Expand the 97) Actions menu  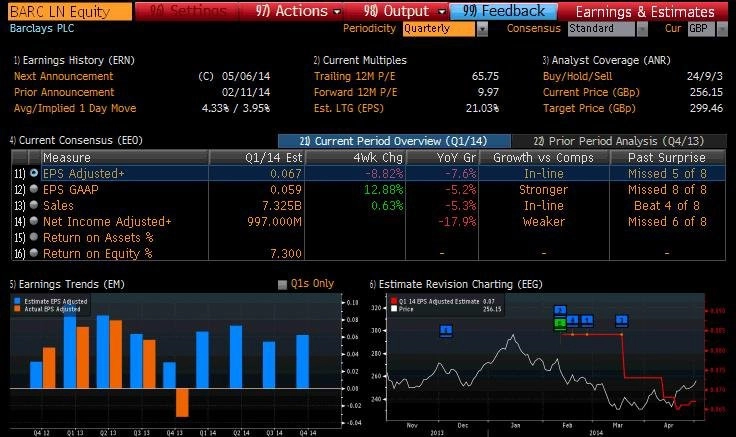pos(298,11)
